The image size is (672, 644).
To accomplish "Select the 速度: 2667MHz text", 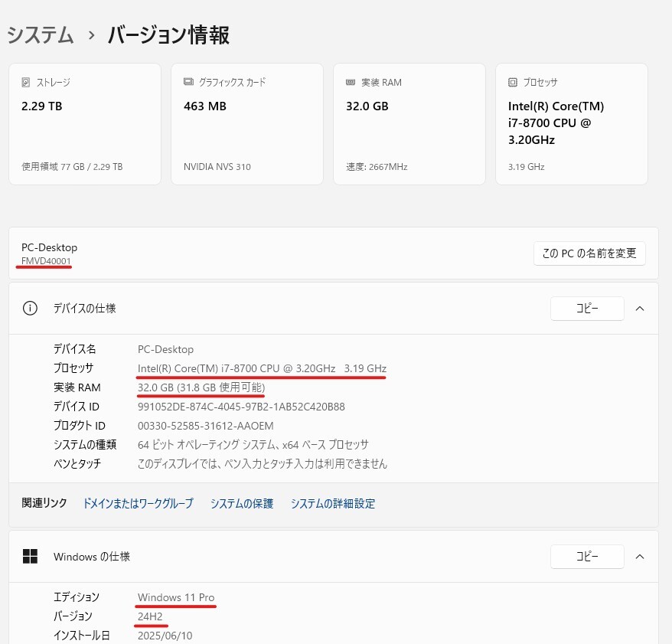I will (x=377, y=167).
